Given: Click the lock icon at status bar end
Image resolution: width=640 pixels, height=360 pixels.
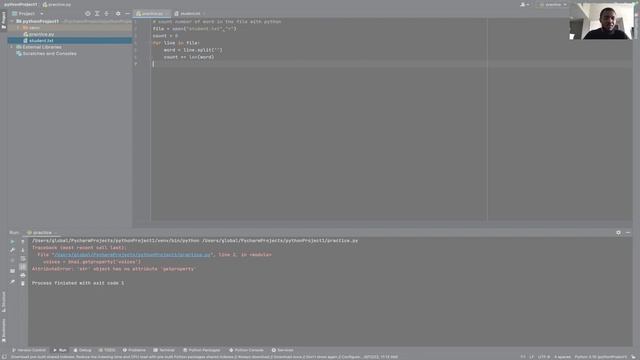Looking at the screenshot, I should pos(634,357).
